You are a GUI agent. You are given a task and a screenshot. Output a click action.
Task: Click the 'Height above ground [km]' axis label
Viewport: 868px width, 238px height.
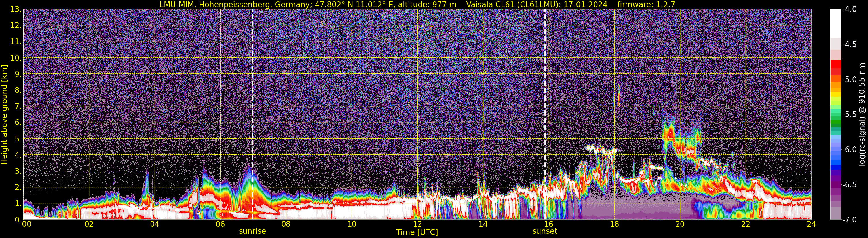click(4, 115)
